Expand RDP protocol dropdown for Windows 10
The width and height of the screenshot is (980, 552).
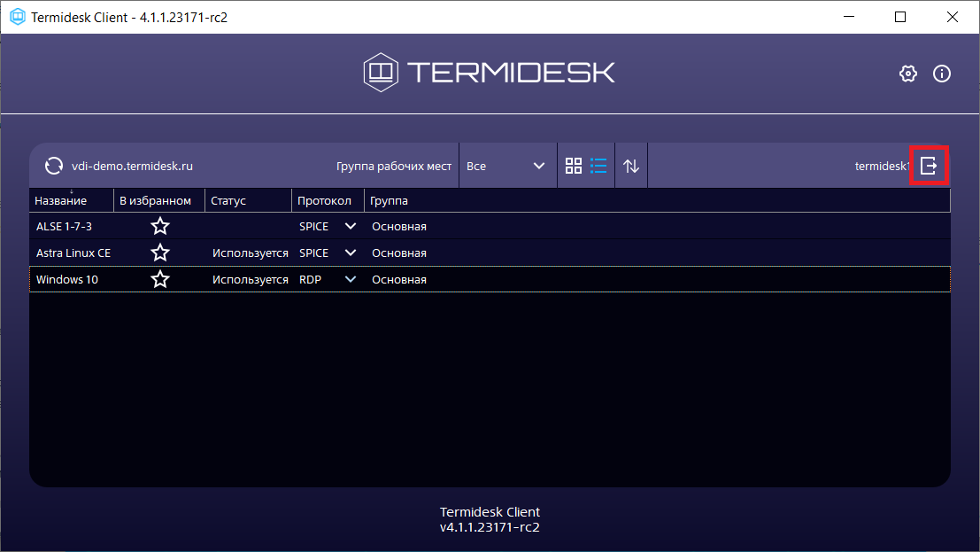tap(351, 280)
